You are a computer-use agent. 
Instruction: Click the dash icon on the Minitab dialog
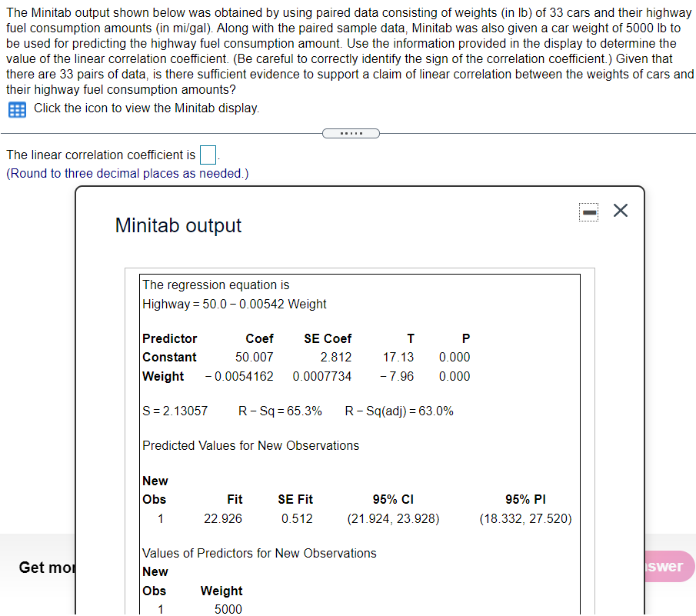click(588, 211)
